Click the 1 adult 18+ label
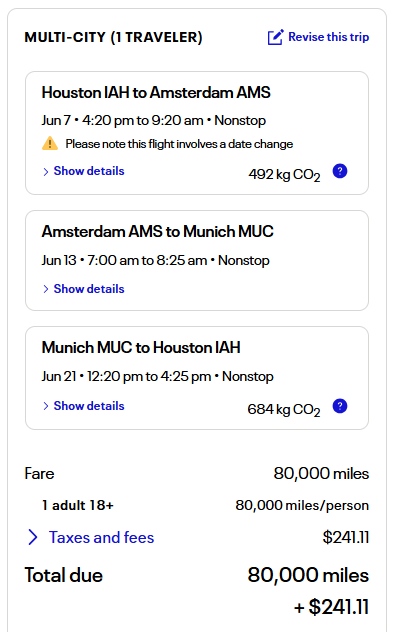 (x=78, y=505)
